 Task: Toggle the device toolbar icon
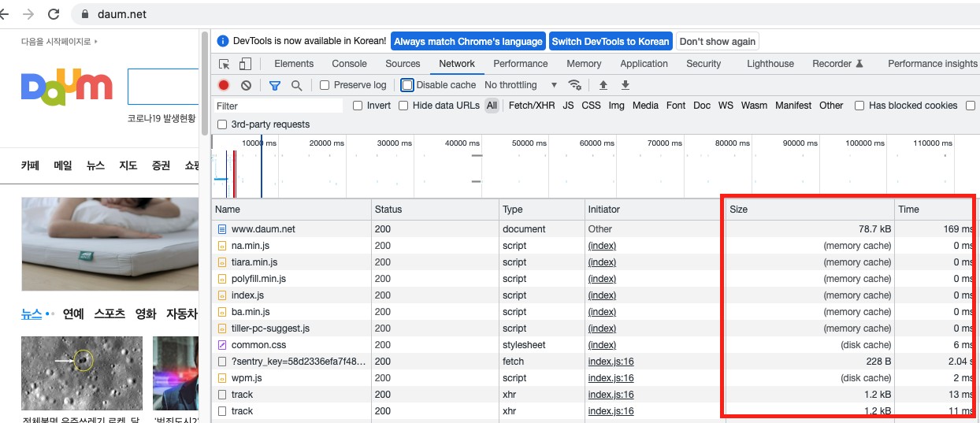[x=245, y=64]
